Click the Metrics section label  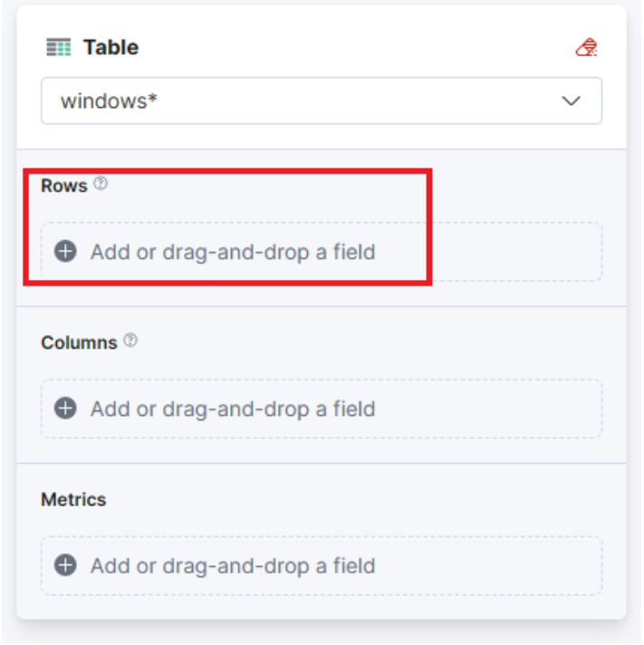click(x=73, y=499)
